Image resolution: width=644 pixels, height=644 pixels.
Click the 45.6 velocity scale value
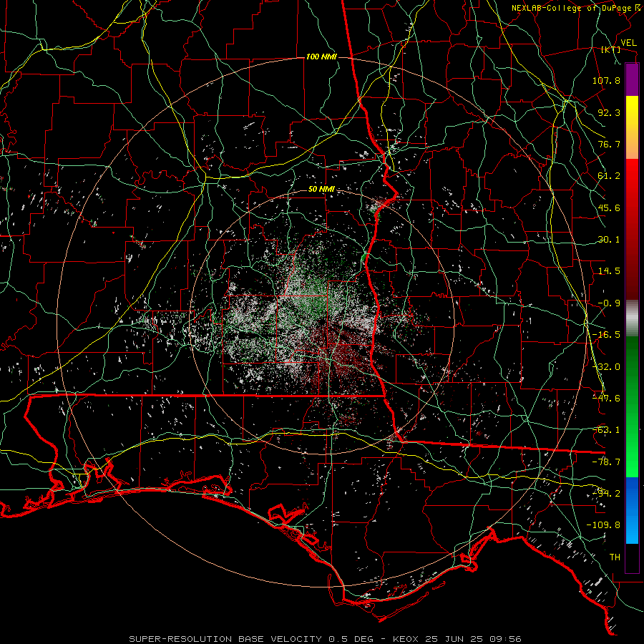609,208
